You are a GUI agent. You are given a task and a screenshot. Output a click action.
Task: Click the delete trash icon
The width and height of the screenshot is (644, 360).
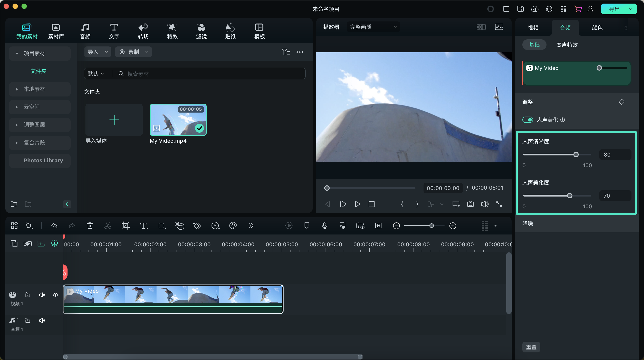click(x=90, y=226)
